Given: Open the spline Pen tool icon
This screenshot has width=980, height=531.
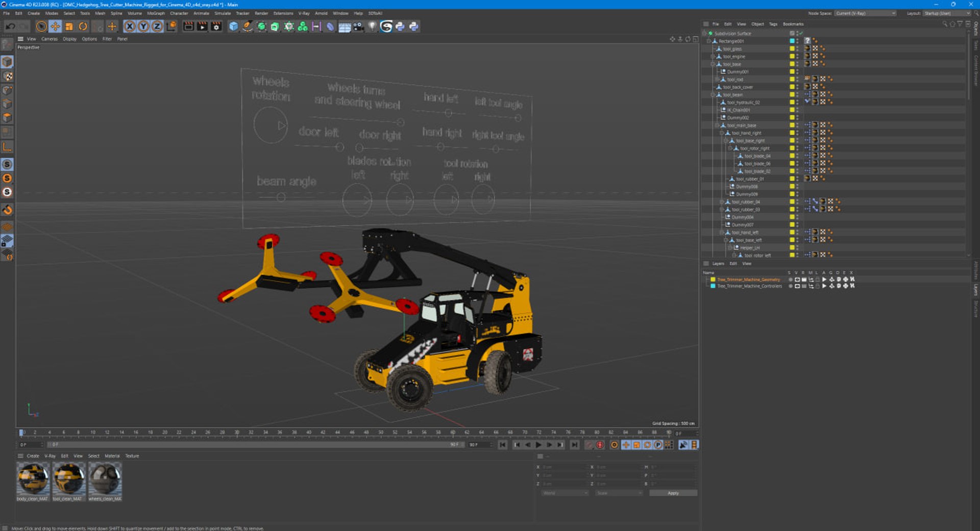Looking at the screenshot, I should tap(248, 27).
